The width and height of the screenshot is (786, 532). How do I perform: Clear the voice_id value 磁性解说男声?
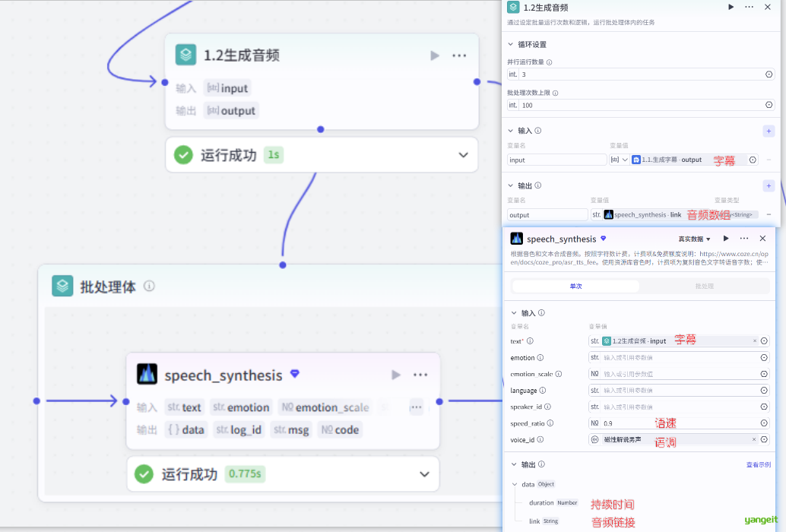point(754,439)
